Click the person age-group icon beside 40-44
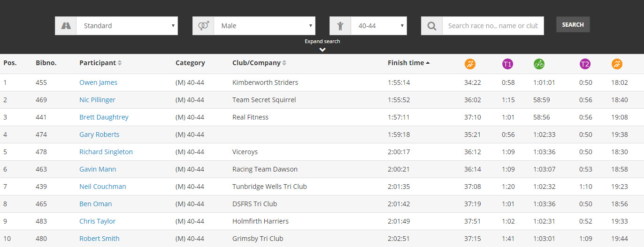Image resolution: width=644 pixels, height=247 pixels. pos(340,26)
